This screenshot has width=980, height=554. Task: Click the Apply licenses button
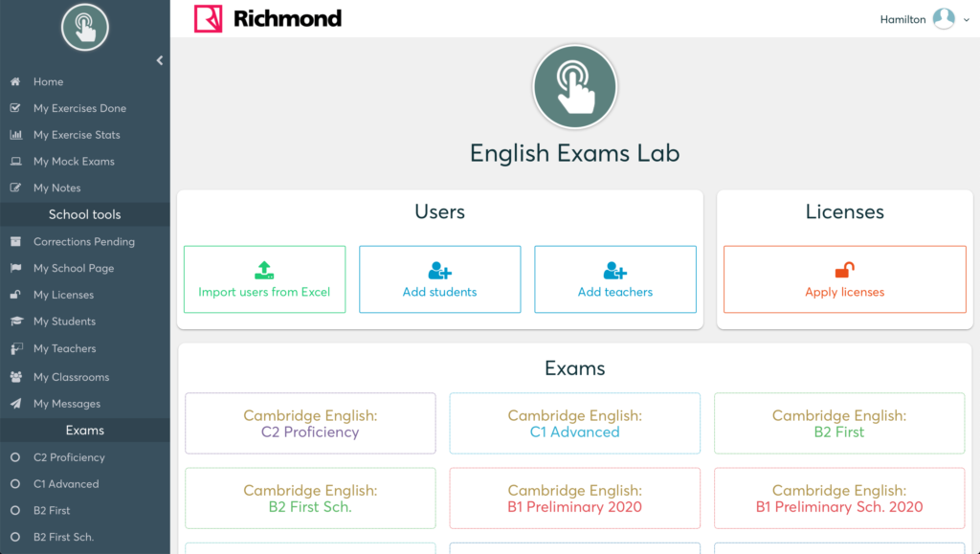pyautogui.click(x=844, y=279)
